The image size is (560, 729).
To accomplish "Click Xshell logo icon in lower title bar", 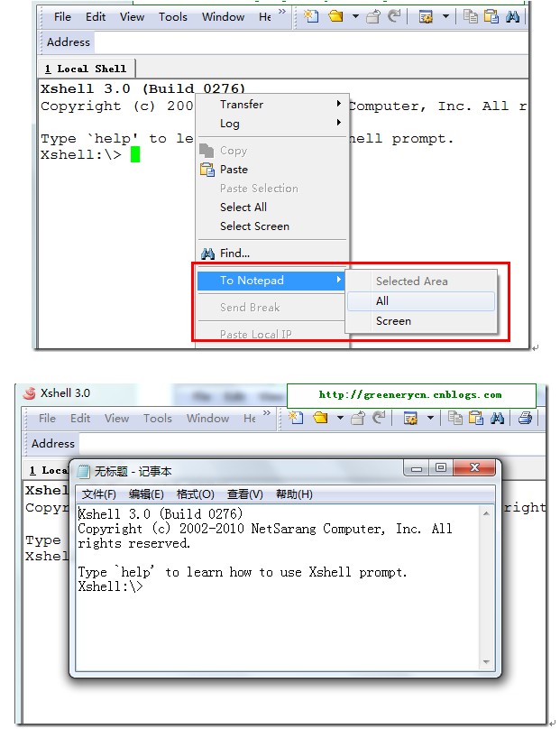I will point(30,393).
